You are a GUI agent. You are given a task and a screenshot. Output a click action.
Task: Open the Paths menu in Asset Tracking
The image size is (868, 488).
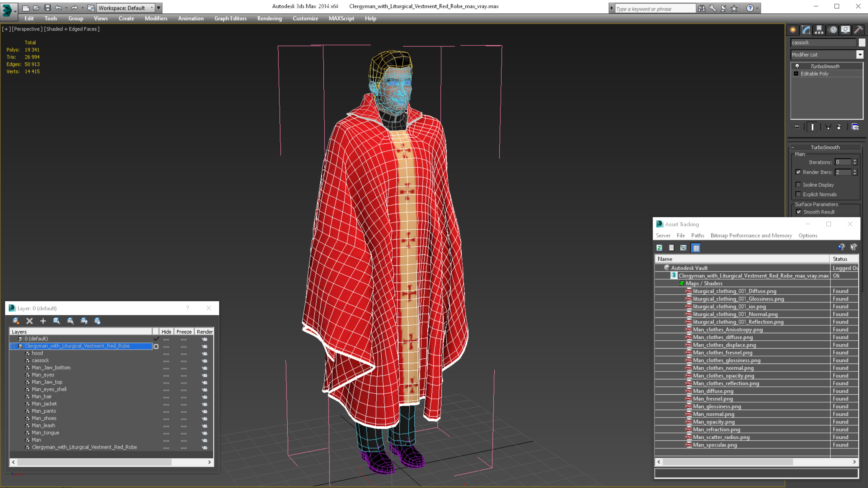click(697, 235)
